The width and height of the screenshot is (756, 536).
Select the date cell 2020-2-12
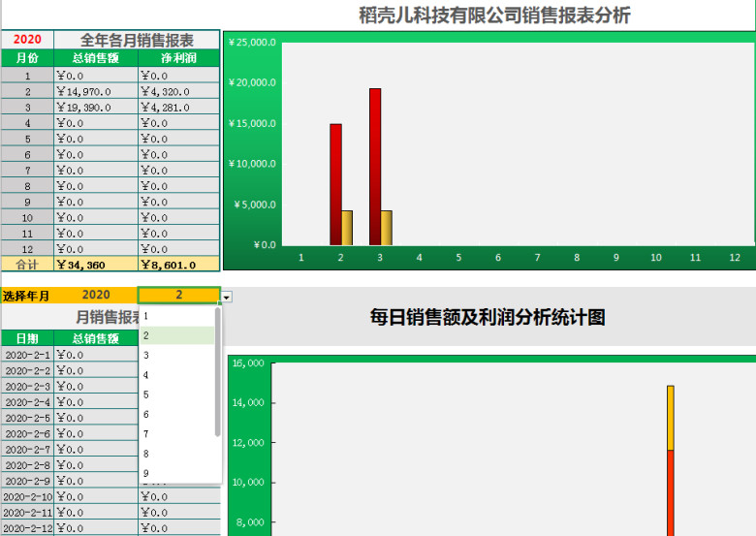[x=27, y=528]
